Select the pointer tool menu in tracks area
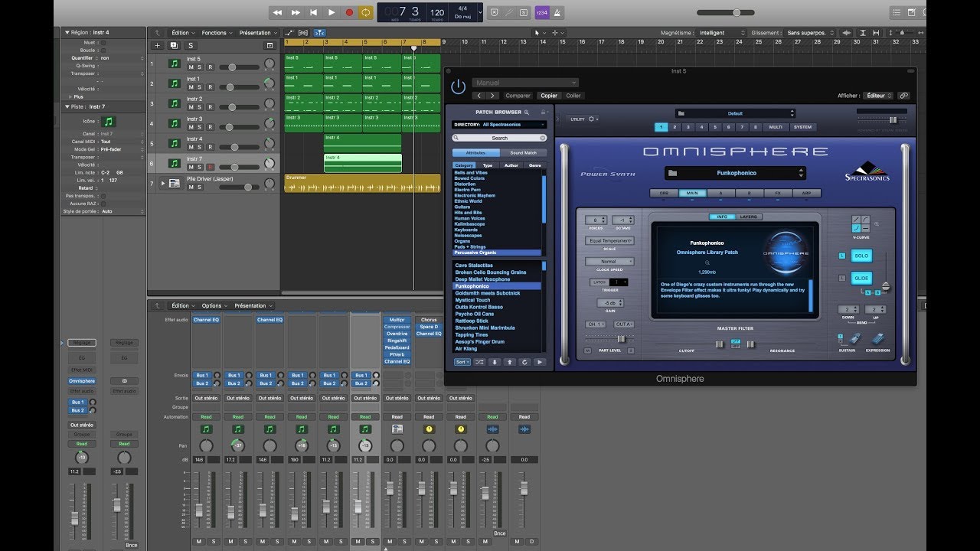 click(539, 33)
